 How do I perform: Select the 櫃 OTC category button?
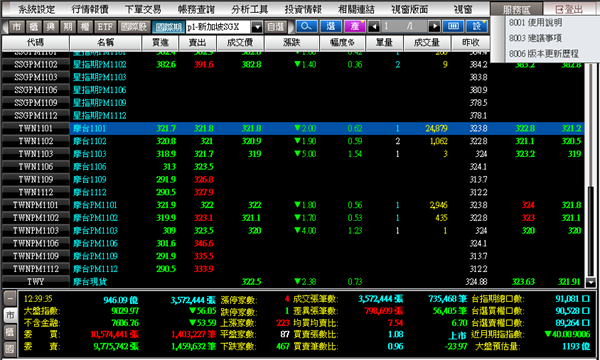coord(34,27)
